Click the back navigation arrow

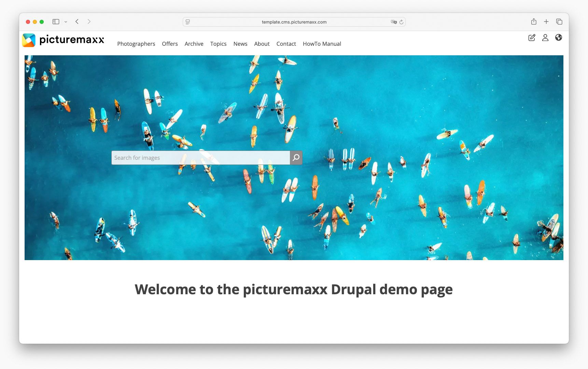(77, 22)
